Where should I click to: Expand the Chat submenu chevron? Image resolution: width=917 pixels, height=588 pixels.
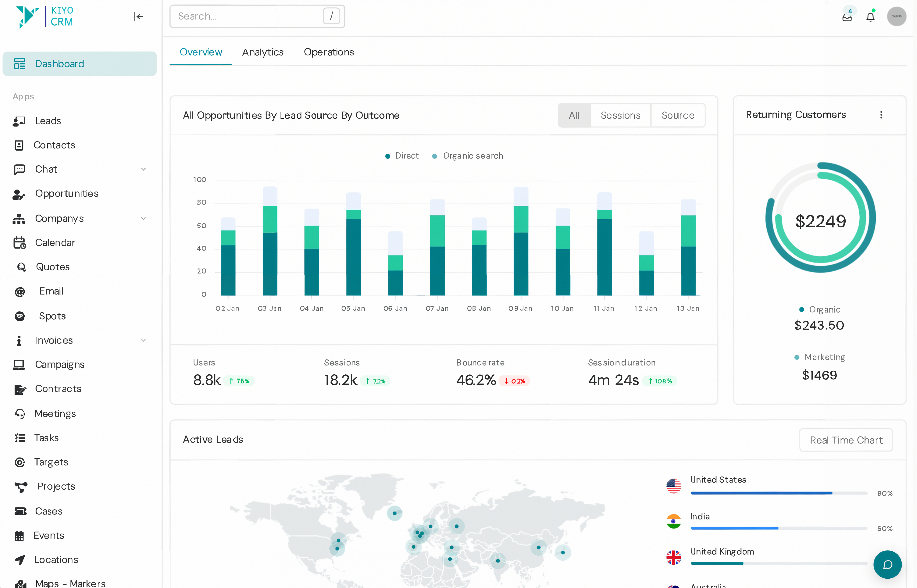click(x=143, y=169)
